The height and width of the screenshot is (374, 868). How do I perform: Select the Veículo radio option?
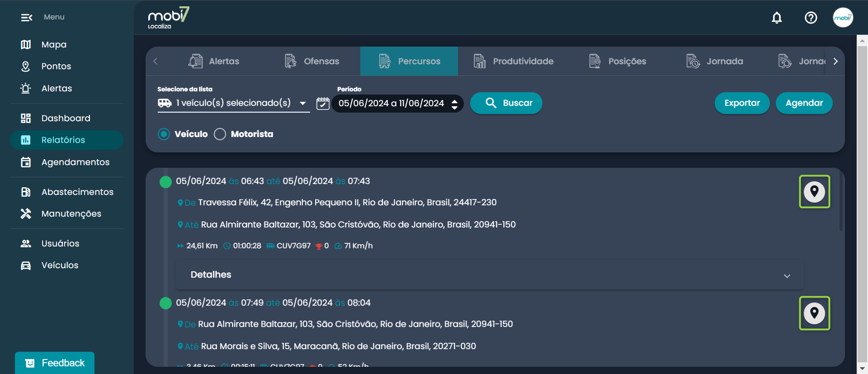pos(164,134)
